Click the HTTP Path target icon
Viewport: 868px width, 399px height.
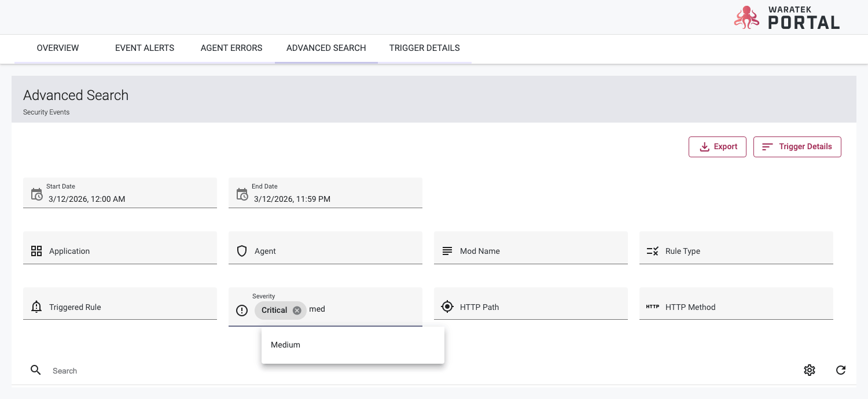pos(447,306)
